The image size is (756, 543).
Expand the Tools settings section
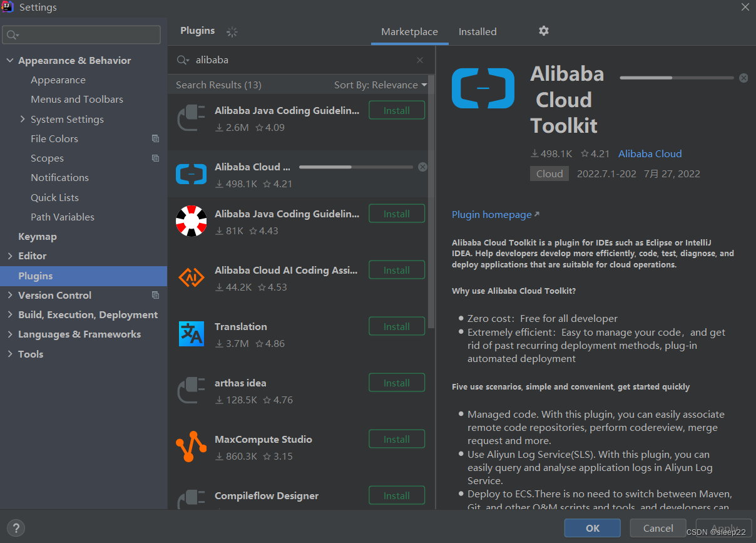pyautogui.click(x=9, y=354)
